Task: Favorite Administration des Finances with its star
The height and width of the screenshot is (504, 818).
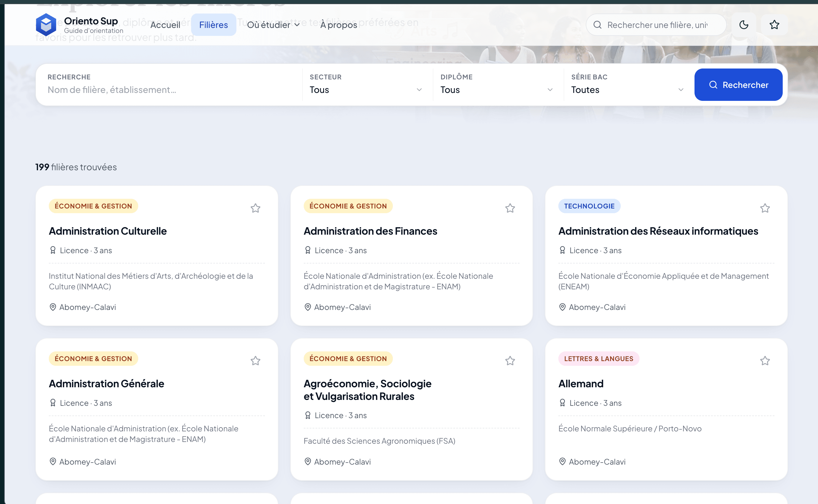Action: (x=510, y=208)
